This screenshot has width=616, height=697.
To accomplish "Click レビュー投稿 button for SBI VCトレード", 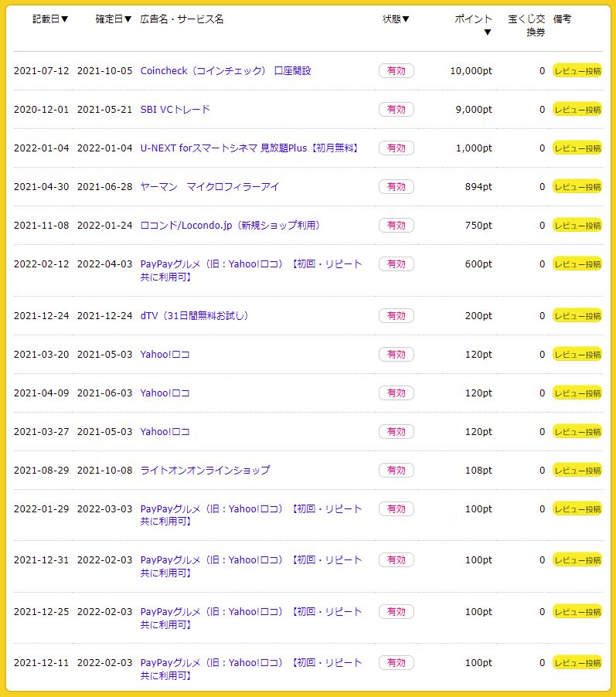I will pyautogui.click(x=577, y=110).
